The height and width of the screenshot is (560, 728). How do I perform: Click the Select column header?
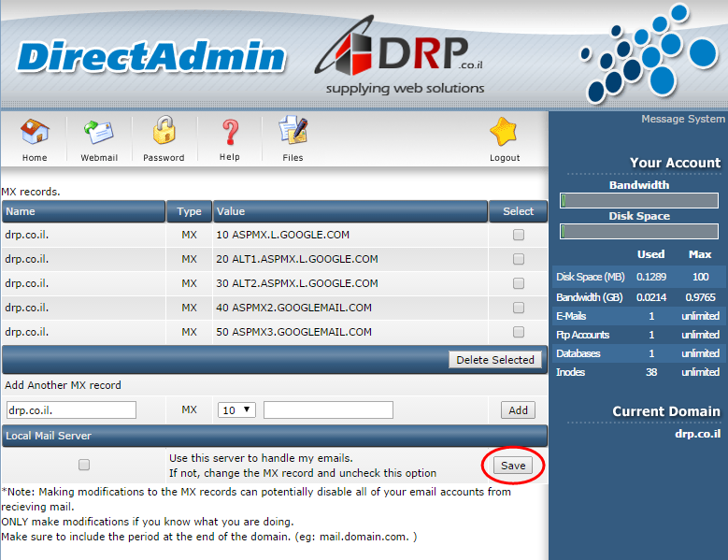pyautogui.click(x=518, y=211)
